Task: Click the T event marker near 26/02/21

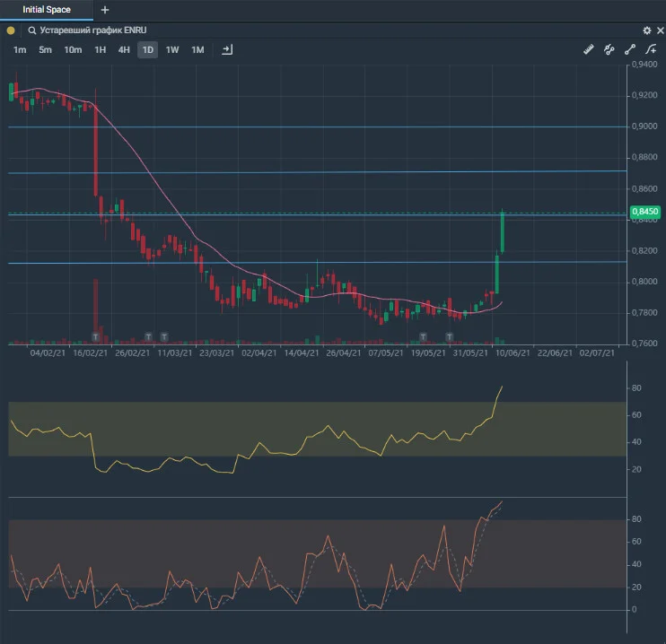Action: [148, 337]
